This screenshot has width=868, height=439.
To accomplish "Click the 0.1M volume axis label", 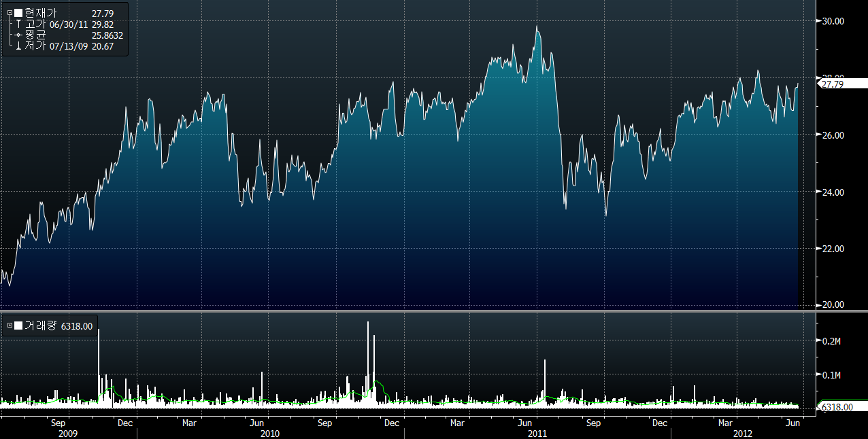I will [x=832, y=374].
